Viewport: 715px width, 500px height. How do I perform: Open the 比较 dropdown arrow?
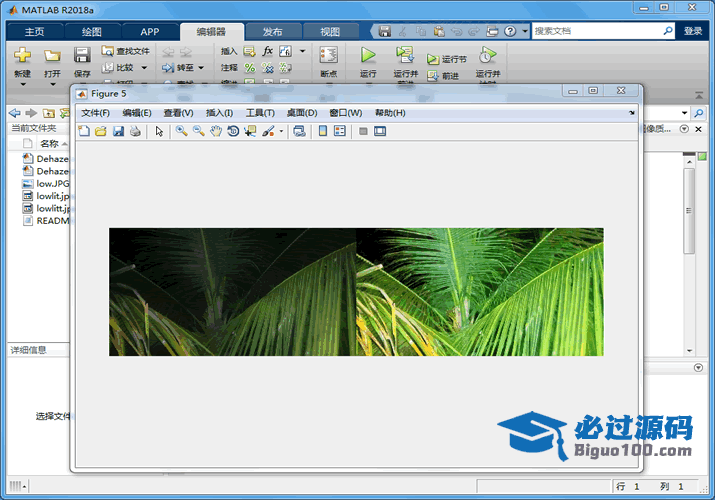[144, 68]
